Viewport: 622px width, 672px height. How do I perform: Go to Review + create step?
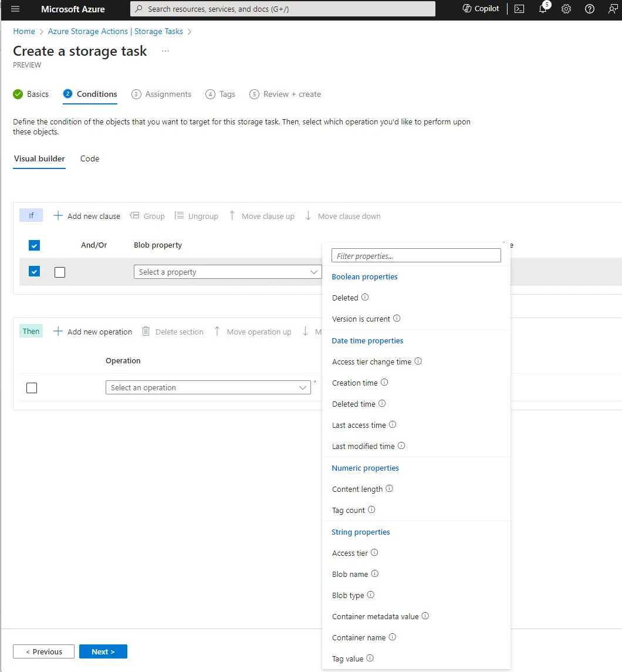click(x=285, y=94)
